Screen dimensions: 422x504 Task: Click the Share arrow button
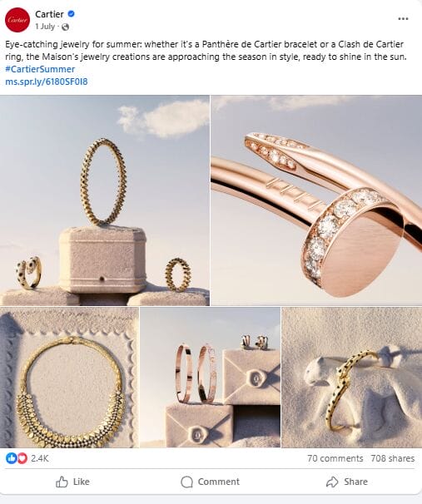[x=347, y=482]
